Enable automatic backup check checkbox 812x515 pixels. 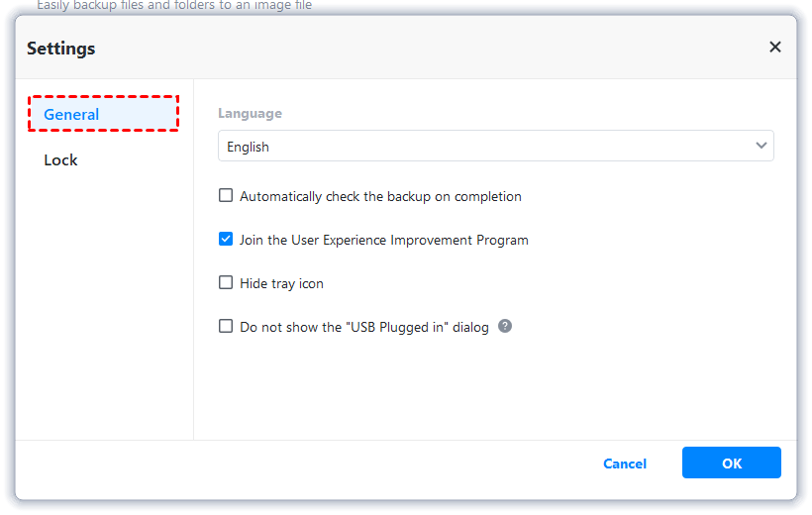click(226, 196)
